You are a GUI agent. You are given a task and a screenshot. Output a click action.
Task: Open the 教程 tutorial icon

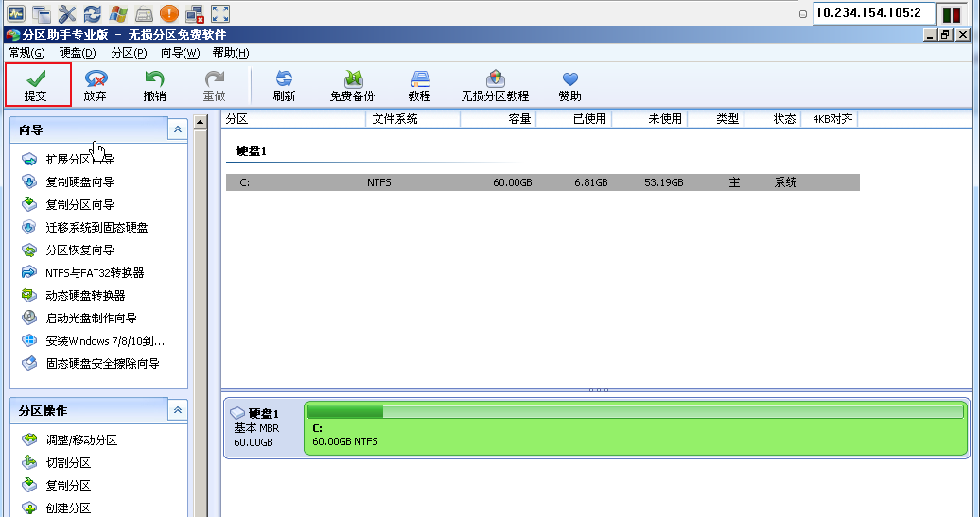(420, 85)
